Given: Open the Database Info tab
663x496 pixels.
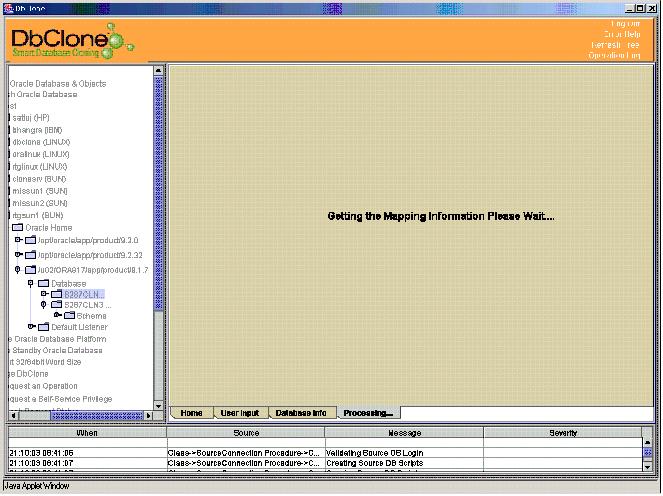Looking at the screenshot, I should point(301,413).
